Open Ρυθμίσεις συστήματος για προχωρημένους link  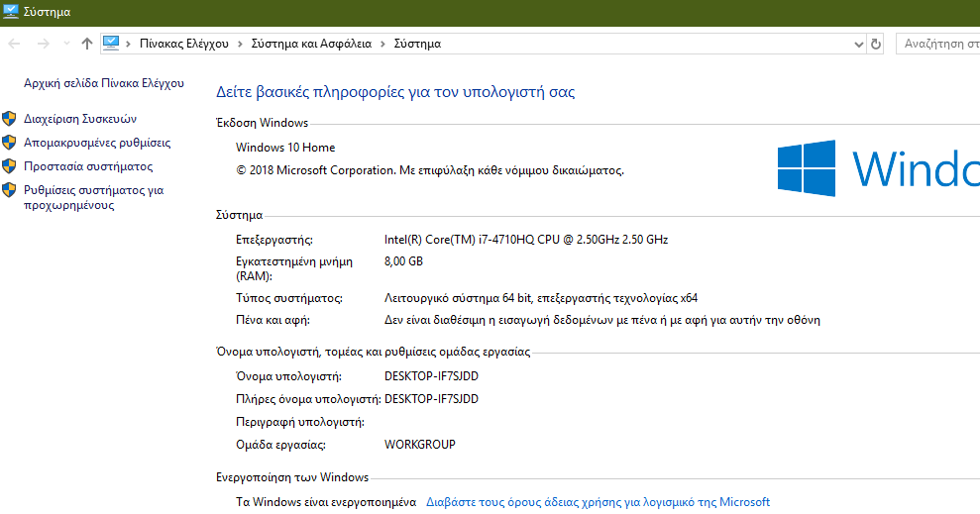coord(94,197)
